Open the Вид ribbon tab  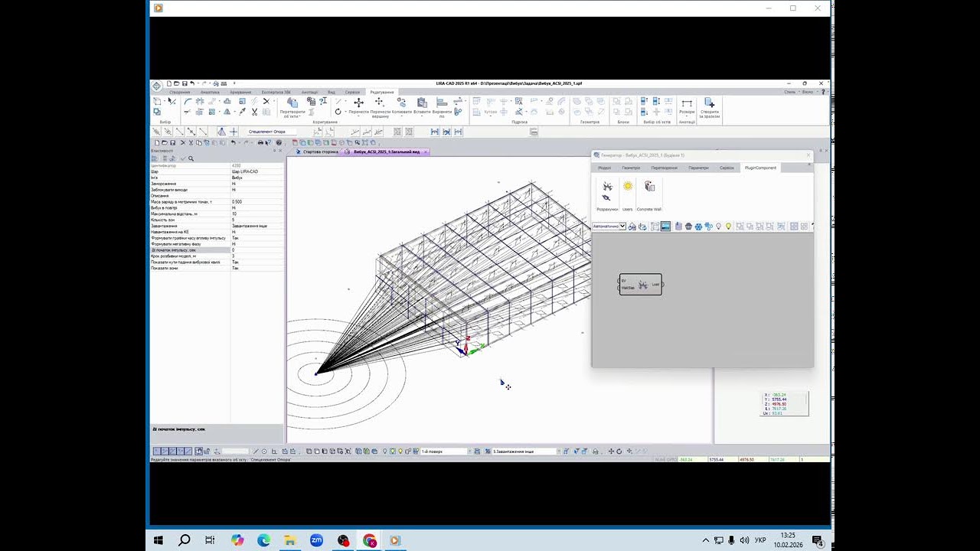click(332, 92)
